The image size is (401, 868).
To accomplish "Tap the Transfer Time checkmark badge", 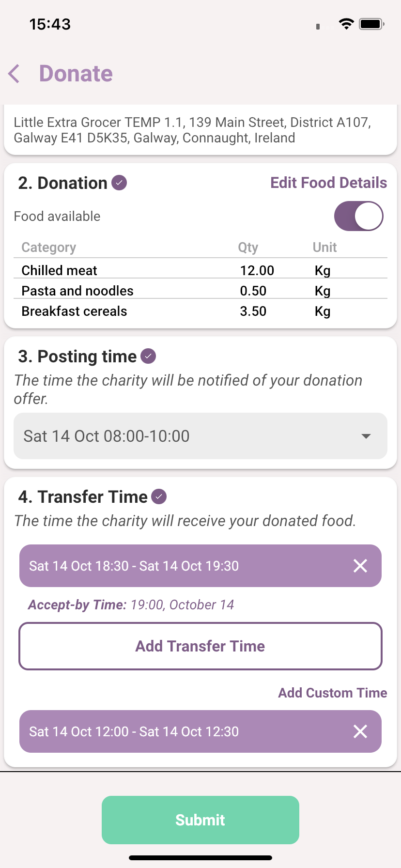I will coord(159,497).
